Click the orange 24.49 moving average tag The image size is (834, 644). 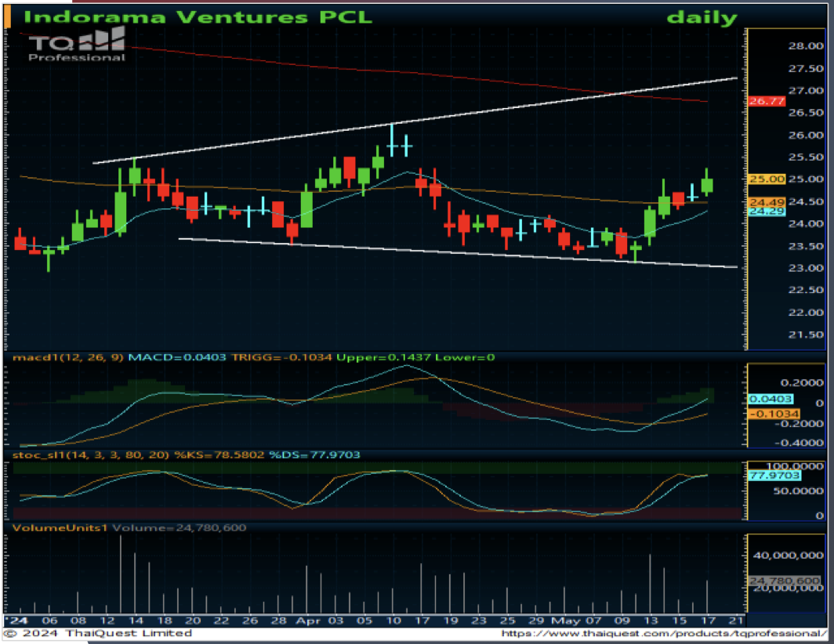point(767,202)
